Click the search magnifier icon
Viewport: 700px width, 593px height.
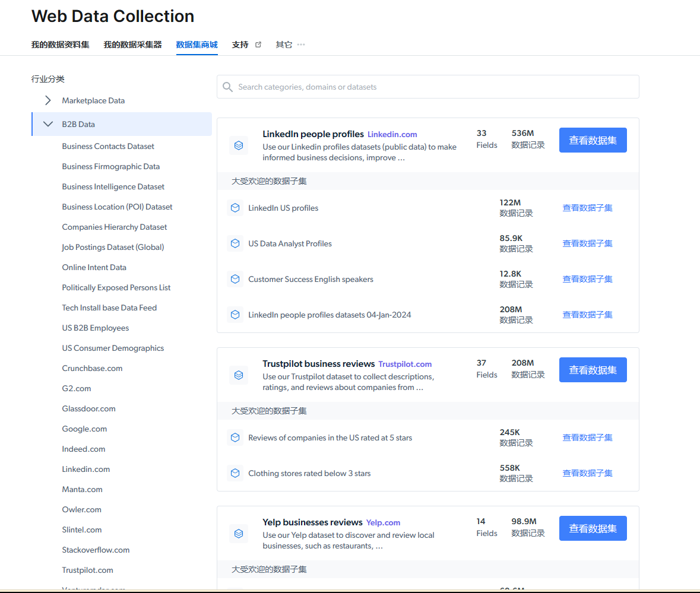[x=227, y=87]
